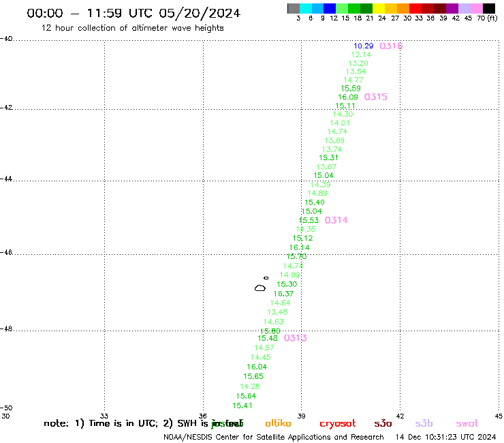This screenshot has width=504, height=443.
Task: Click the wave height value 14.45
Action: (x=261, y=357)
